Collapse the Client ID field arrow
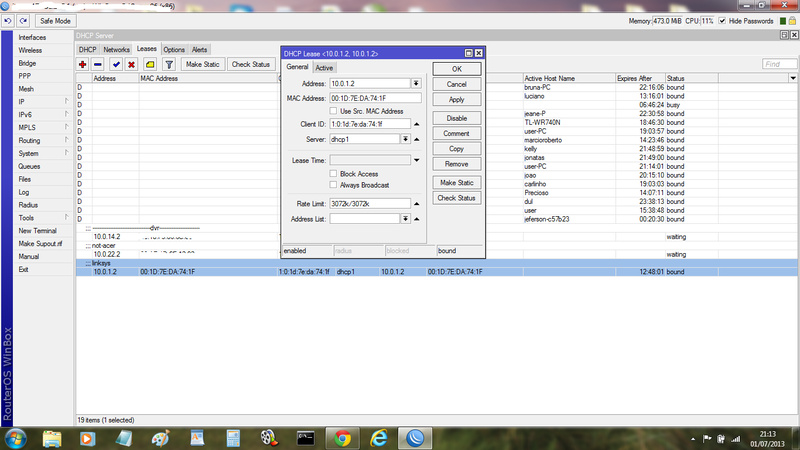The width and height of the screenshot is (800, 450). pos(417,124)
